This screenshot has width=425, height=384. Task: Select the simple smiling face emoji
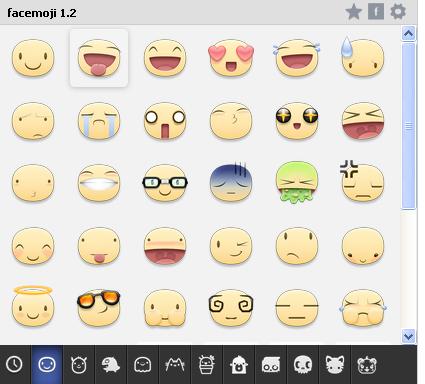click(x=33, y=58)
